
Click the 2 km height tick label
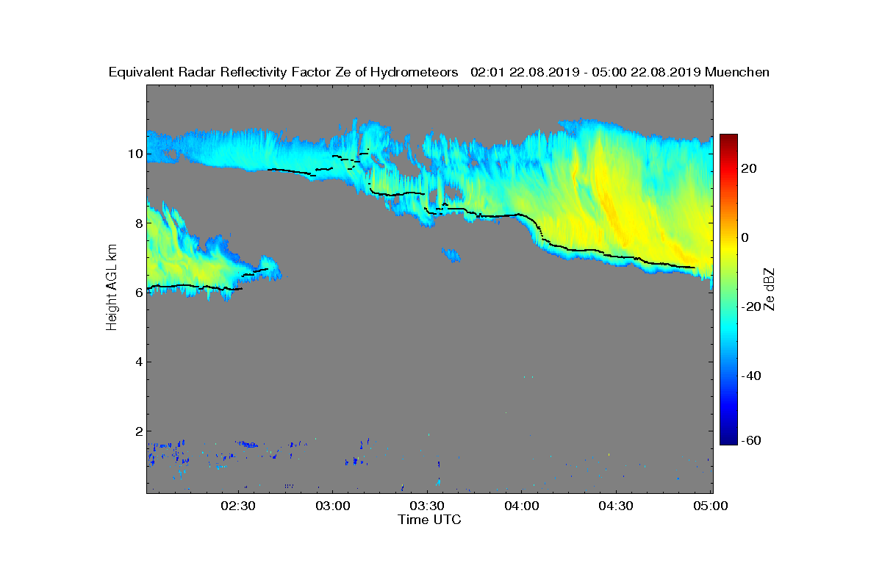[x=137, y=431]
